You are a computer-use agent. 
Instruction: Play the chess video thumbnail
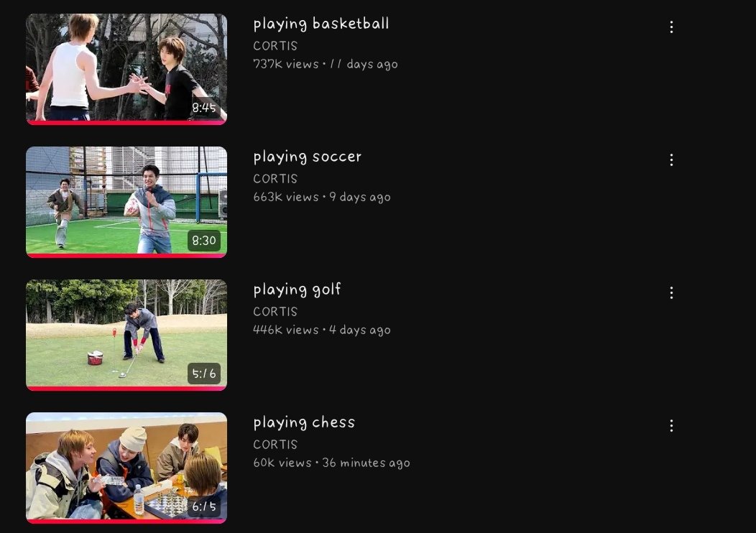tap(126, 468)
